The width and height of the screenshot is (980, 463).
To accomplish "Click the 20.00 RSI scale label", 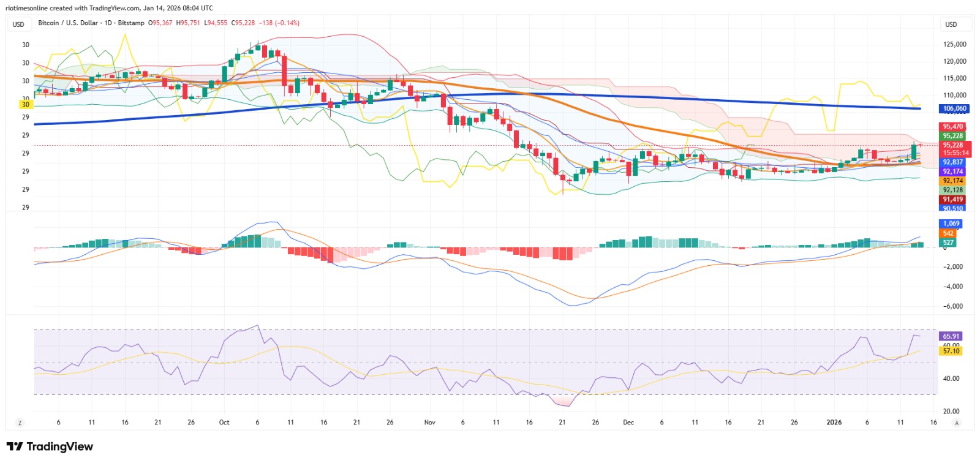I will pos(951,412).
